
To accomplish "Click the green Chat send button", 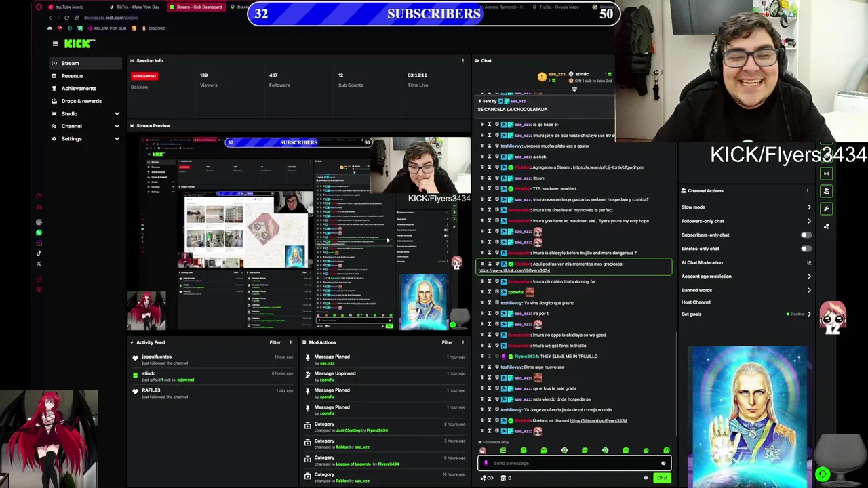I will 662,479.
